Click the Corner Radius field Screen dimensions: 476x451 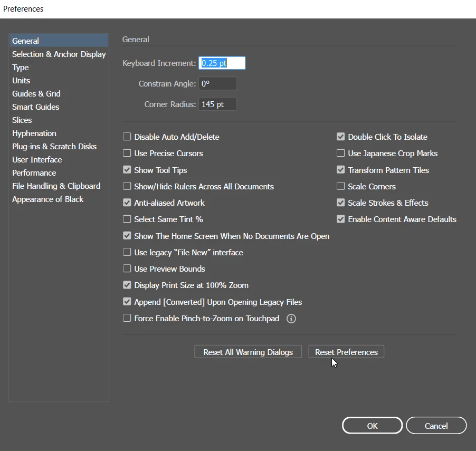217,104
